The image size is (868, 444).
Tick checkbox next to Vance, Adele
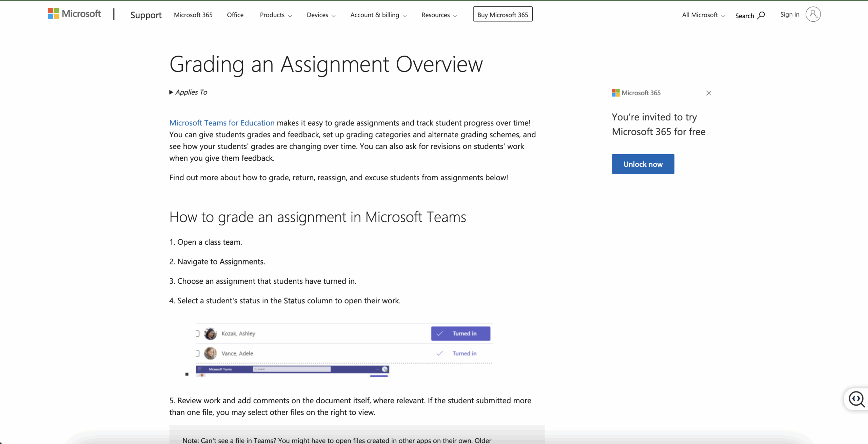pos(197,353)
